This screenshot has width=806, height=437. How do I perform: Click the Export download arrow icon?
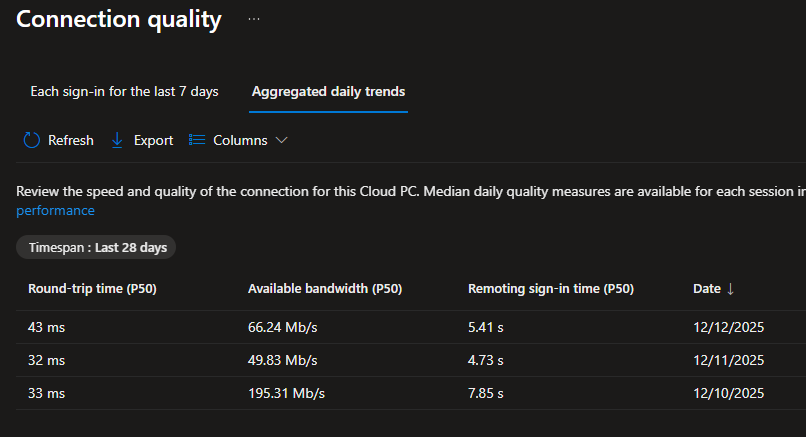pos(117,141)
